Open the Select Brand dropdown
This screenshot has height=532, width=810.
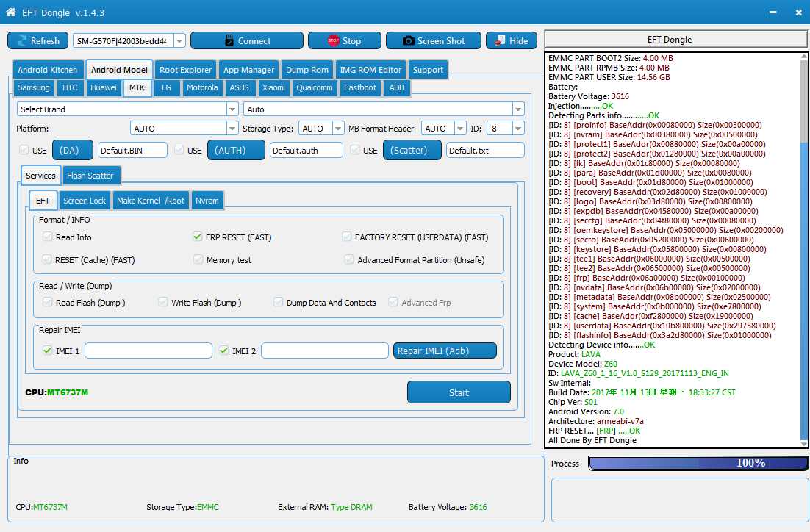(232, 109)
